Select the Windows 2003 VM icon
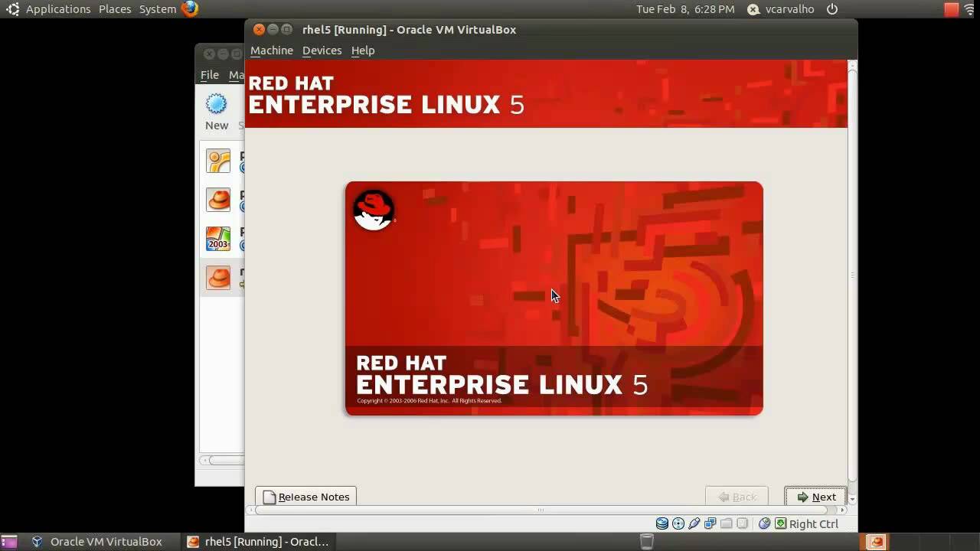The height and width of the screenshot is (551, 980). tap(218, 239)
